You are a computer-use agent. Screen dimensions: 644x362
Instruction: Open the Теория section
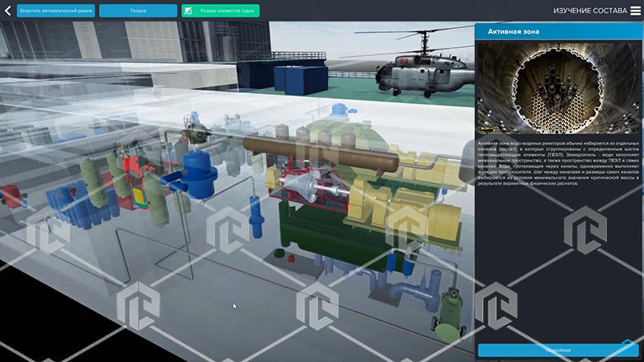pyautogui.click(x=138, y=11)
